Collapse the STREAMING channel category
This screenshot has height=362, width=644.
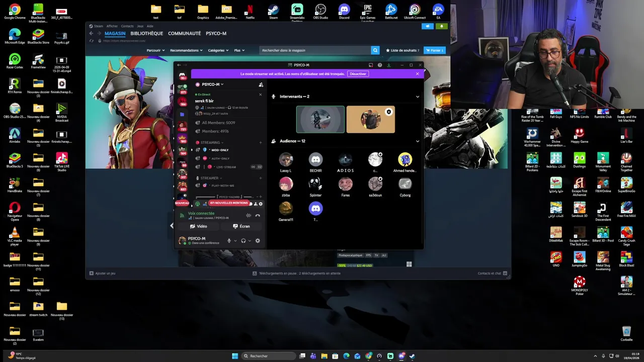click(x=210, y=142)
